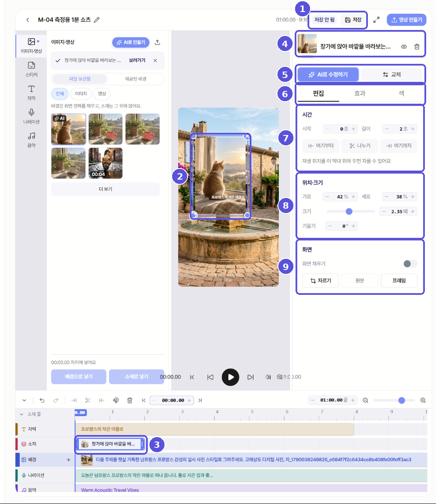Select the 프로방스의 작은 마을로 subtitle clip in timeline
The width and height of the screenshot is (436, 504).
(x=215, y=429)
